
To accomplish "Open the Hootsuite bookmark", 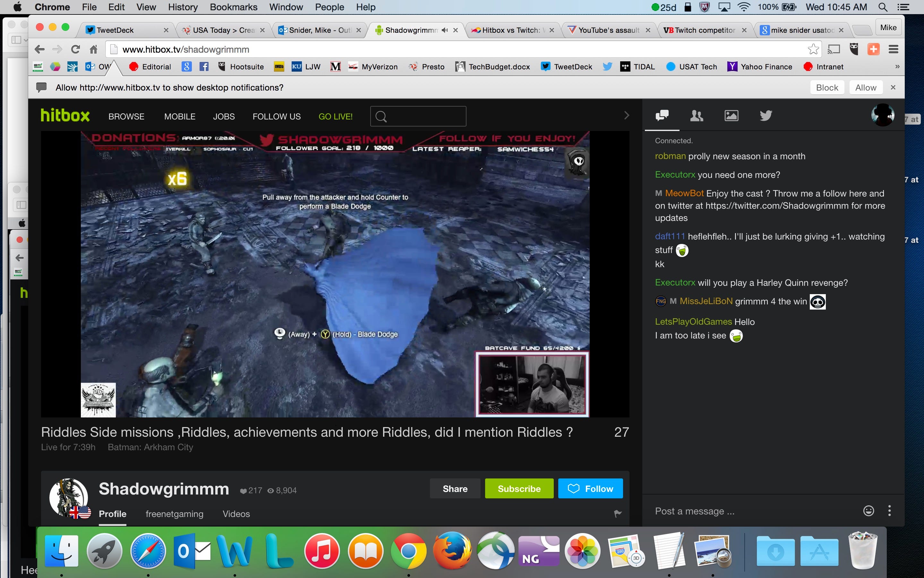I will coord(241,67).
